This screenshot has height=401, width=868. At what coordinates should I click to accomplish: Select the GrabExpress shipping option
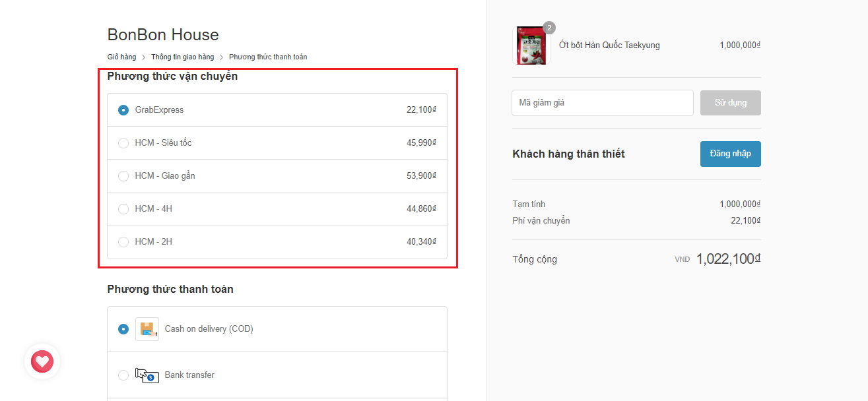pyautogui.click(x=123, y=110)
